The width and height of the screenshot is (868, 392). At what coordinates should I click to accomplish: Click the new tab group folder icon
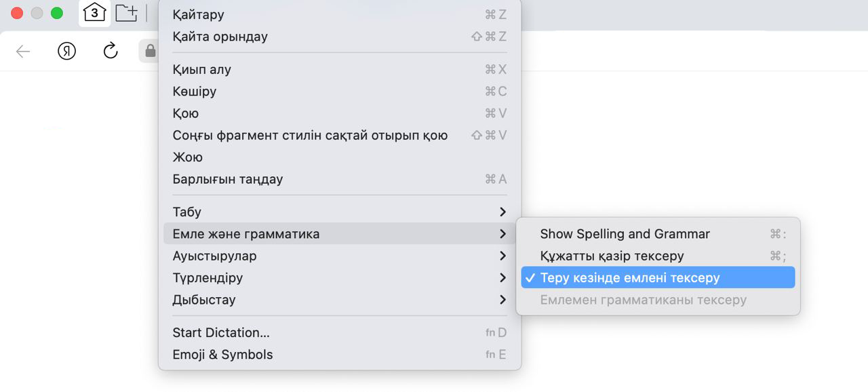tap(126, 13)
